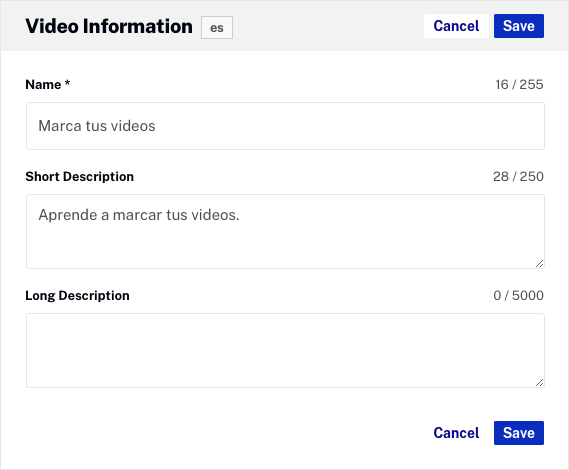Click the Save button at the form bottom
The image size is (569, 470).
519,433
